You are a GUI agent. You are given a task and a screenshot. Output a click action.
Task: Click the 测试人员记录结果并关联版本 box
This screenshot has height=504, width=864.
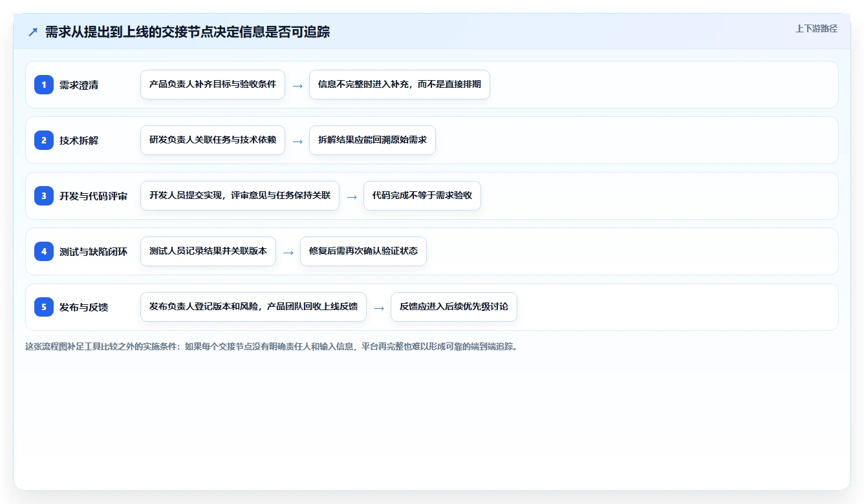[208, 251]
